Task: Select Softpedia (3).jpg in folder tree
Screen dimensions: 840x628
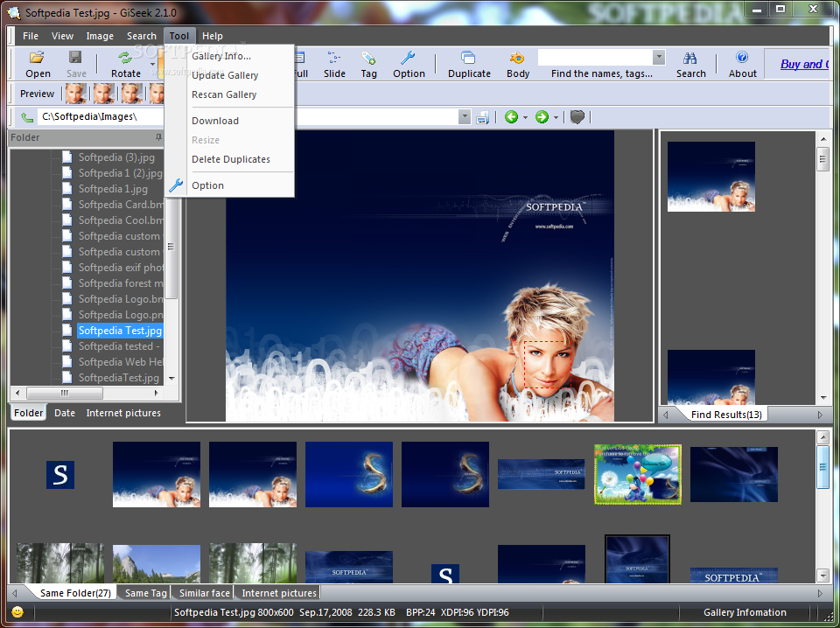Action: pyautogui.click(x=116, y=157)
